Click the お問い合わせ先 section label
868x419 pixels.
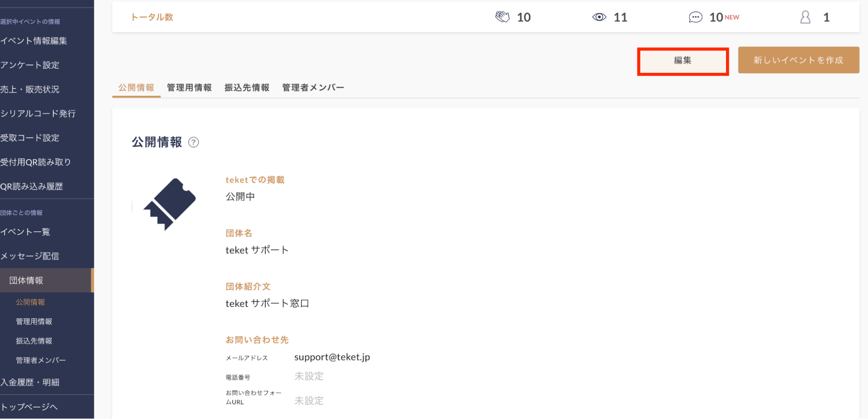pos(257,340)
